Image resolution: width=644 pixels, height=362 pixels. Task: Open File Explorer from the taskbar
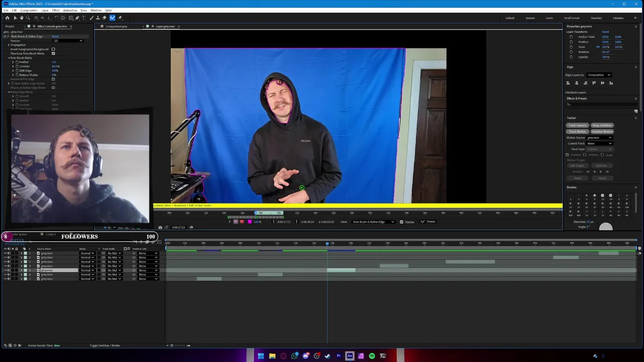click(272, 356)
